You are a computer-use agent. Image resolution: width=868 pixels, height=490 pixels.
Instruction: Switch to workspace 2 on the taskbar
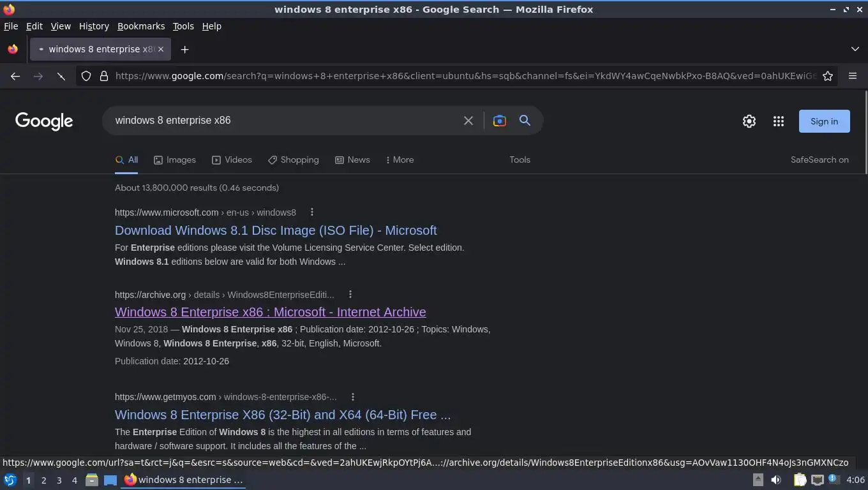(43, 480)
